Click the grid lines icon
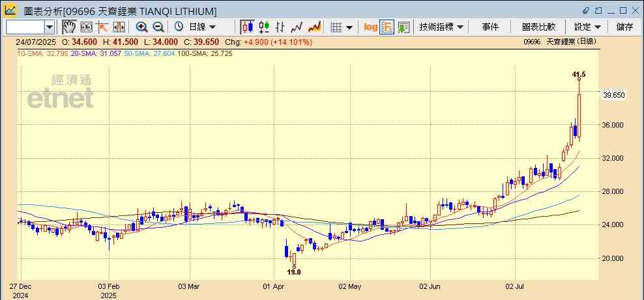This screenshot has height=300, width=644. coord(336,27)
